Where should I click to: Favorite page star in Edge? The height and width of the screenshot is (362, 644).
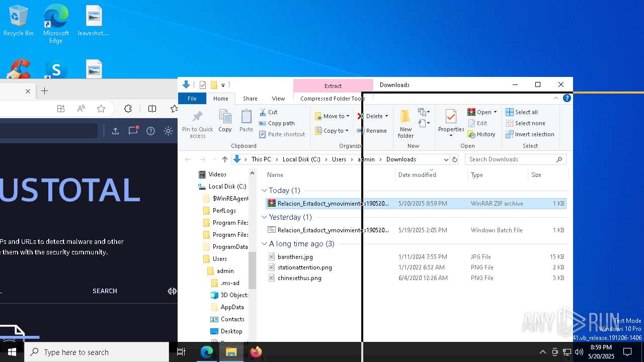[101, 109]
